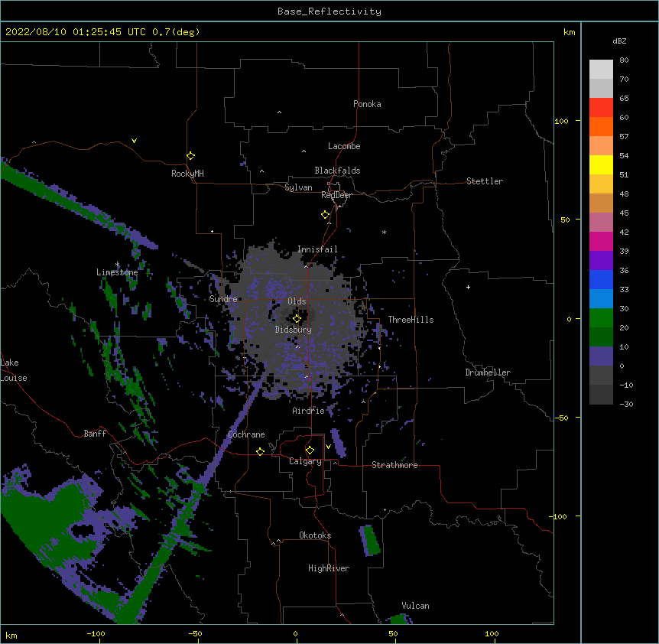The height and width of the screenshot is (644, 659).
Task: Pick the green 30-20 dBZ legend swatch
Action: [601, 318]
